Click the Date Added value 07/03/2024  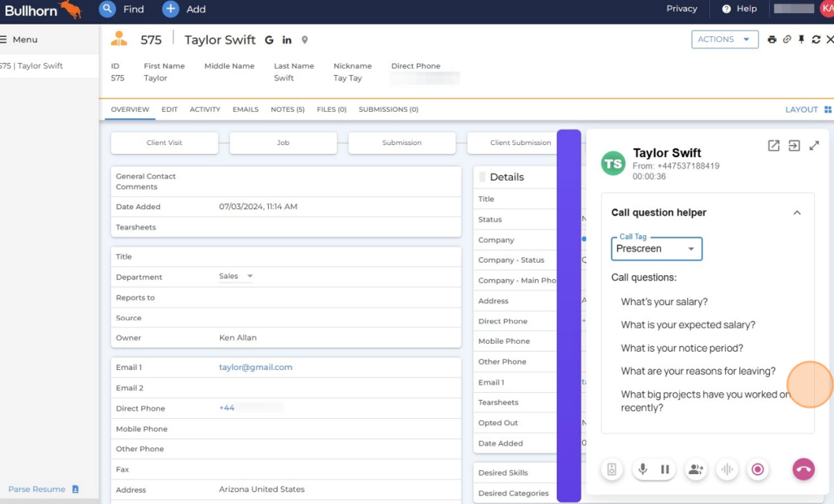tap(258, 207)
